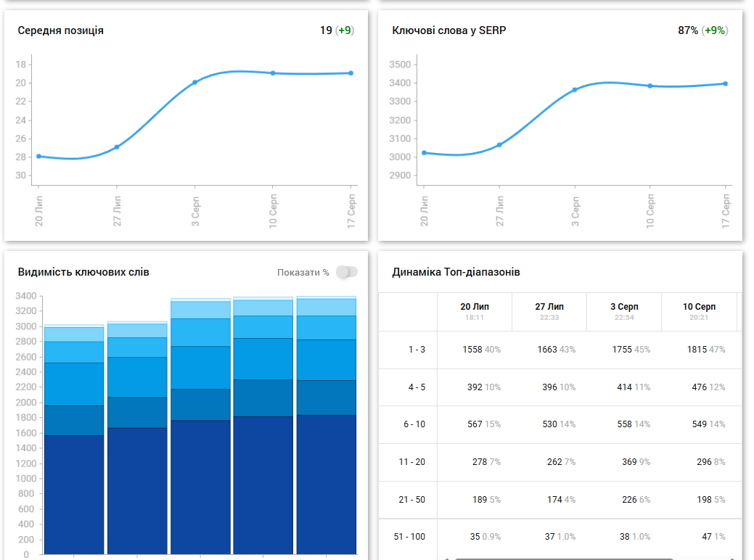This screenshot has width=754, height=560.
Task: Click the 3 Серп point on Ключові слова у SERP chart
Action: tap(575, 90)
